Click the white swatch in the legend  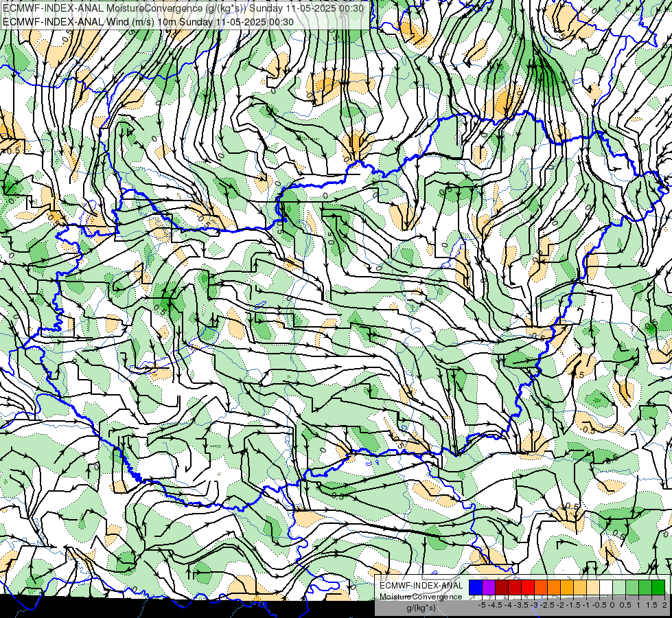[x=606, y=587]
